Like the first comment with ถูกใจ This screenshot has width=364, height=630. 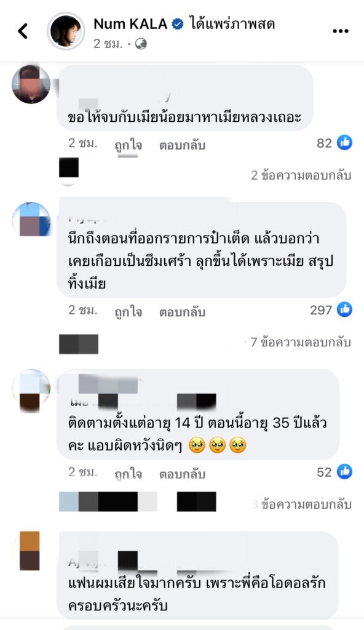click(x=128, y=145)
